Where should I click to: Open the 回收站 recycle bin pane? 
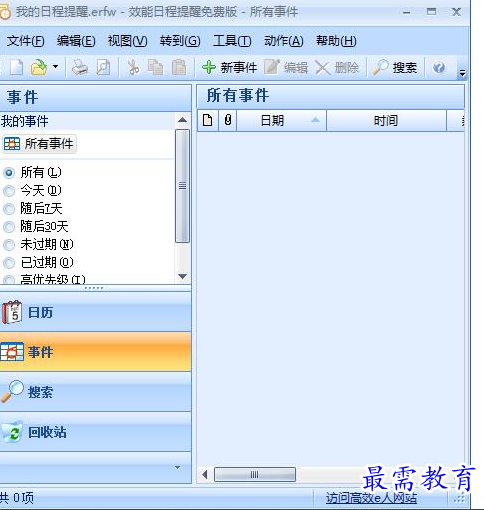[x=96, y=432]
